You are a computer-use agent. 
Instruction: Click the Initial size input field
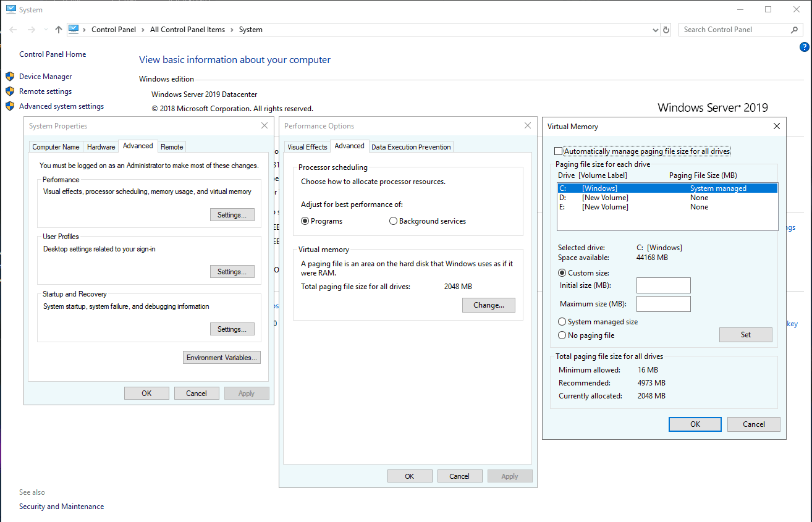click(663, 285)
